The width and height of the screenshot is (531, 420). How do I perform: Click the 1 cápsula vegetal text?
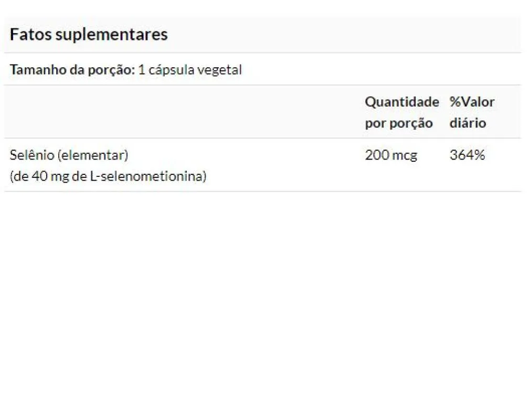(x=190, y=70)
